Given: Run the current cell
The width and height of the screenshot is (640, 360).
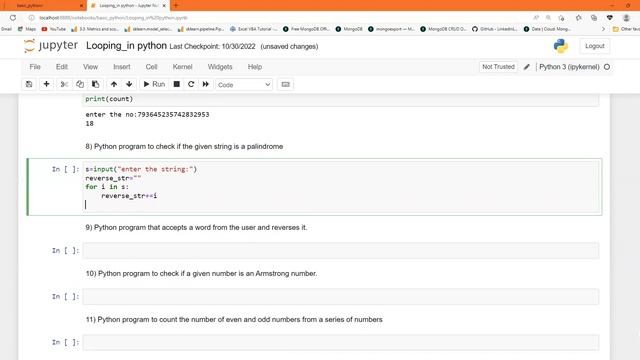Looking at the screenshot, I should coord(154,84).
